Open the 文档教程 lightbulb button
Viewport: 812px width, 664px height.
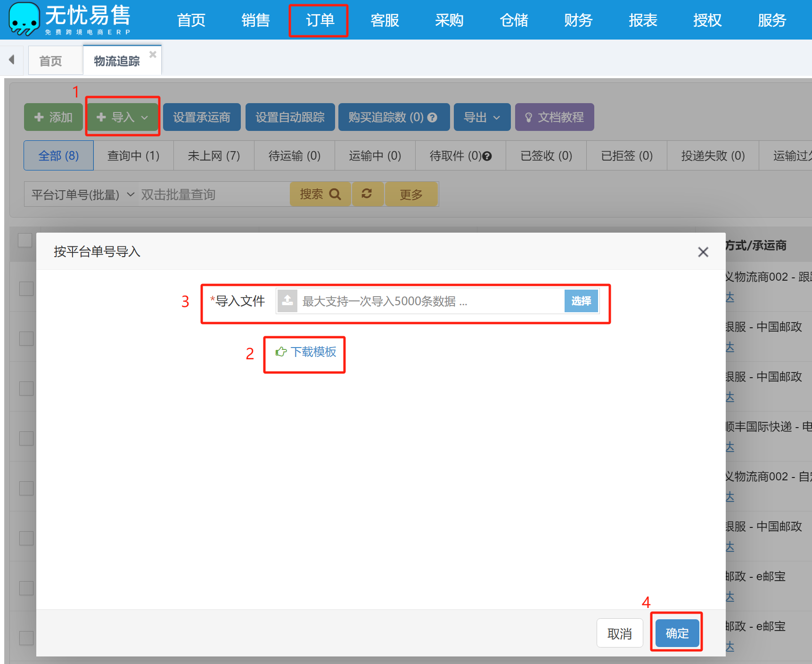[554, 117]
